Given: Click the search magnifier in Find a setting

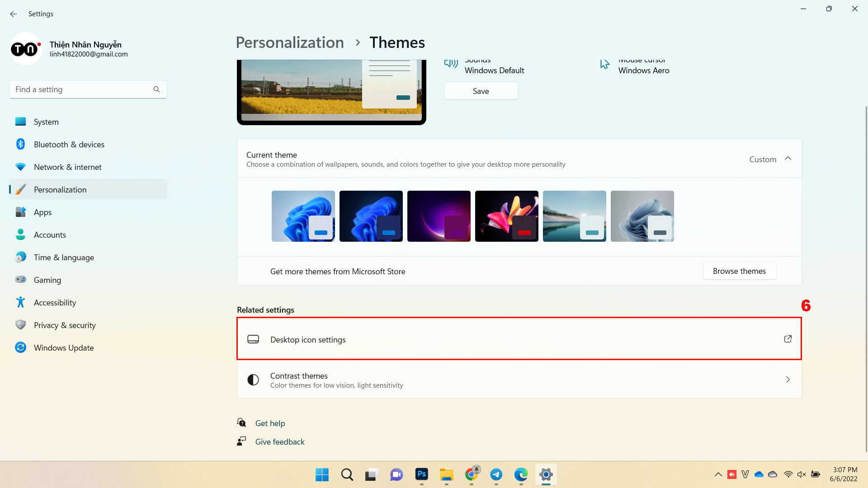Looking at the screenshot, I should point(156,89).
